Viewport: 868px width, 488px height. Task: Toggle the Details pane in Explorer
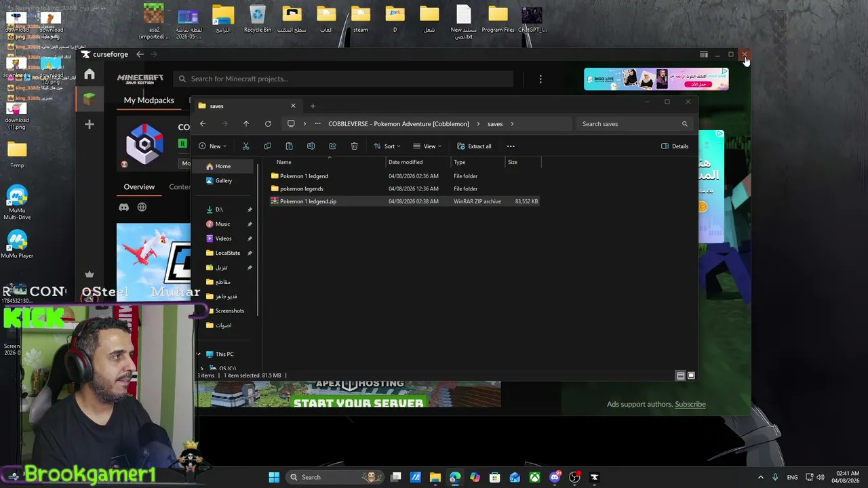[675, 146]
